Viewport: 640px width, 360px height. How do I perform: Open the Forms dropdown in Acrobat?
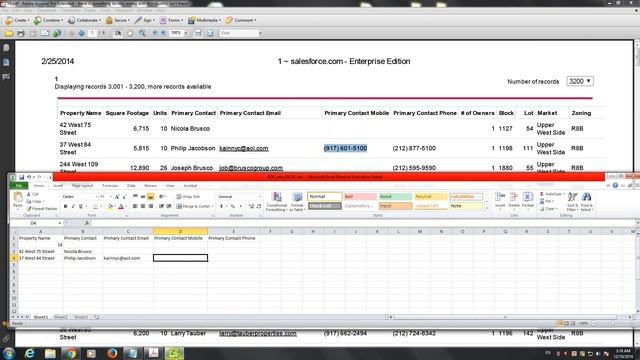coord(171,20)
